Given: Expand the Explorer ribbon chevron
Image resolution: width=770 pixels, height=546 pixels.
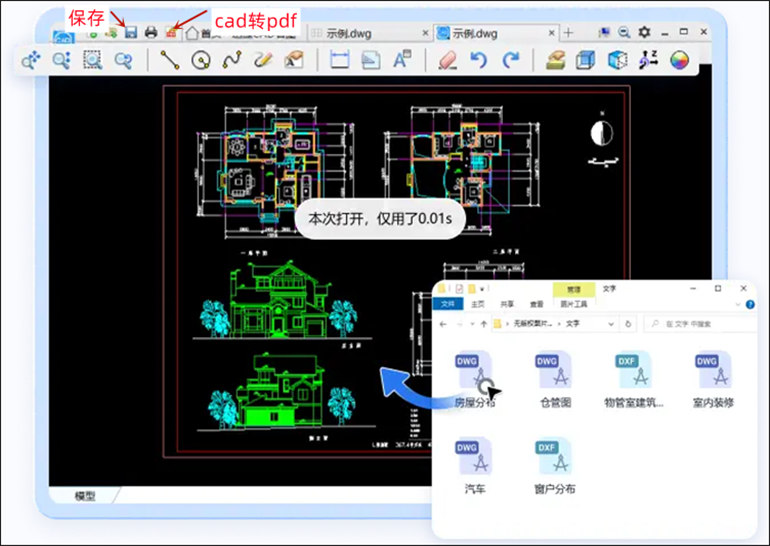Looking at the screenshot, I should pyautogui.click(x=737, y=304).
